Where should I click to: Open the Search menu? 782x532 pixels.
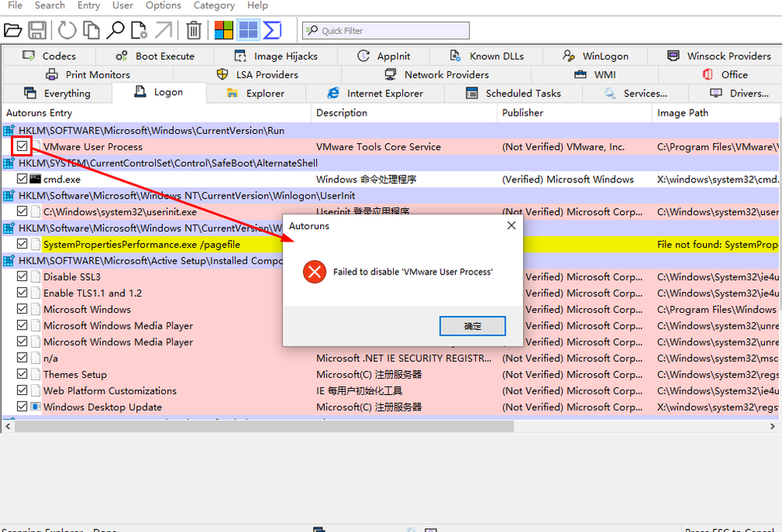pos(50,5)
